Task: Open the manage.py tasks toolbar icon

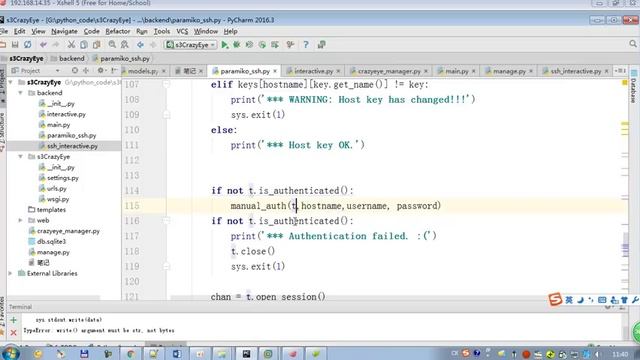Action: tap(322, 44)
